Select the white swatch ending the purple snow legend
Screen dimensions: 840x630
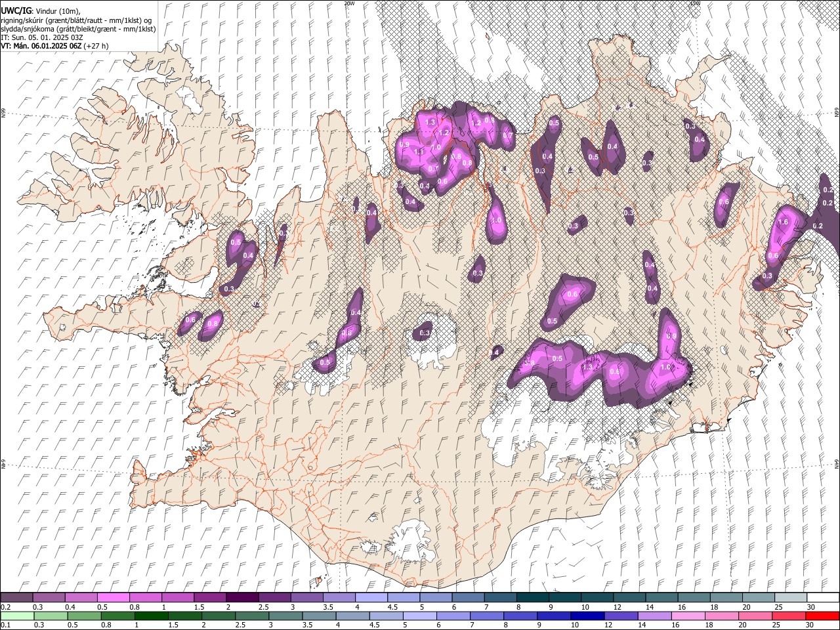[x=822, y=597]
